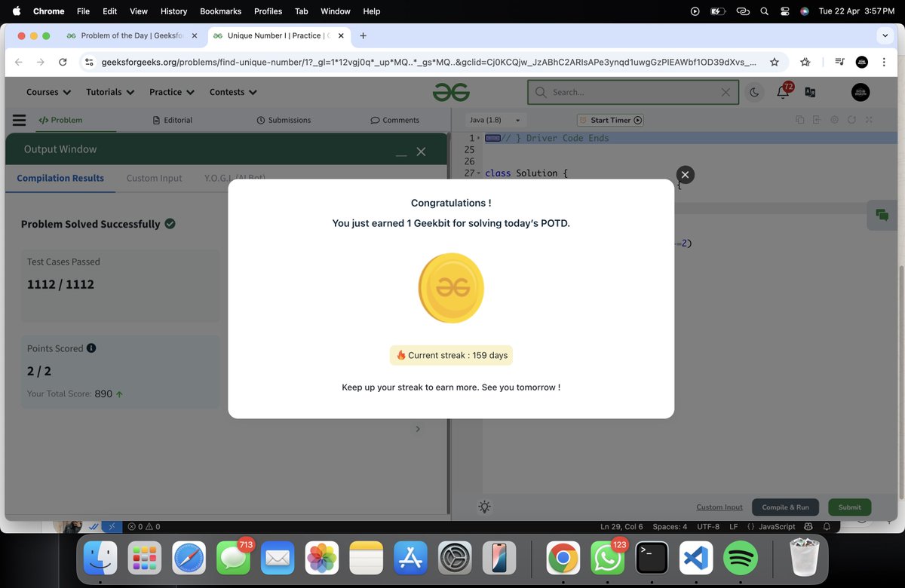Open the Profiles menu in the menu bar
Screen dimensions: 905x588
click(x=268, y=11)
